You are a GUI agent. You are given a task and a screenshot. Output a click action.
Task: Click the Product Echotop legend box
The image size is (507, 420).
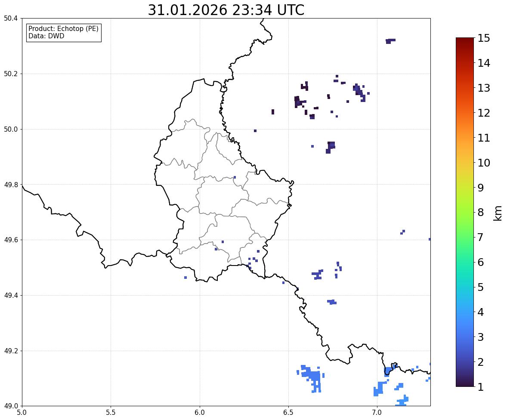[64, 32]
